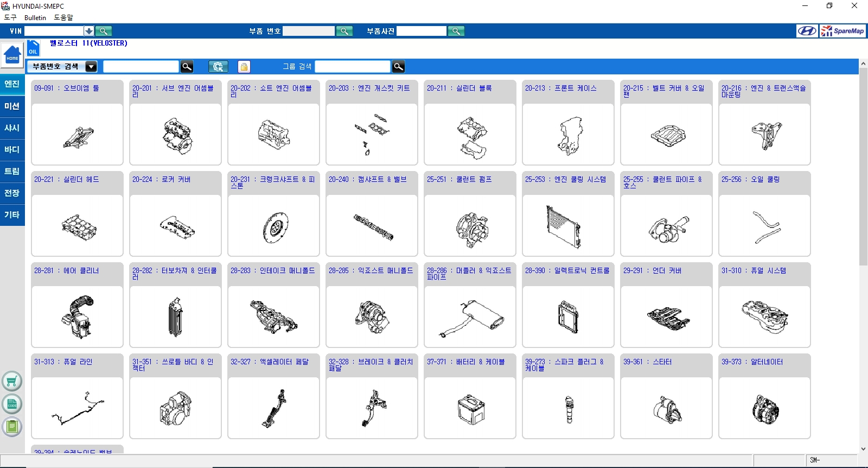
Task: Focus the 부품 번호 input field
Action: (309, 31)
